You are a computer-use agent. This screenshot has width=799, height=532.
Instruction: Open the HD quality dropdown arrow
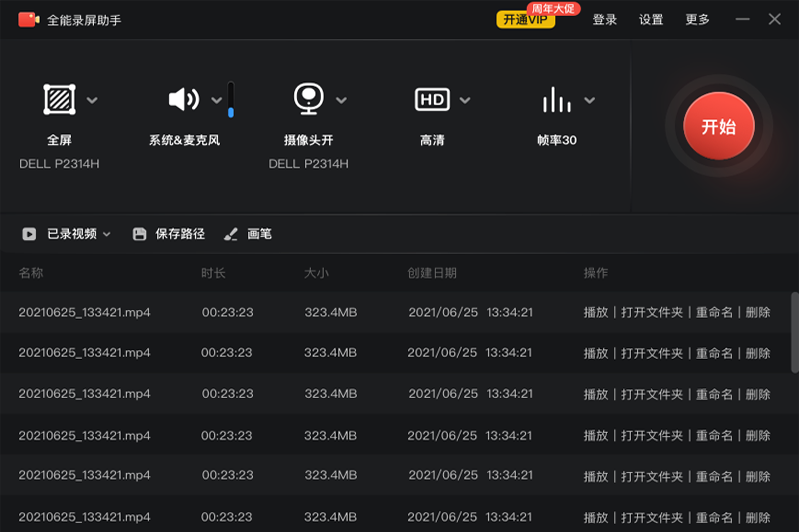click(x=464, y=100)
